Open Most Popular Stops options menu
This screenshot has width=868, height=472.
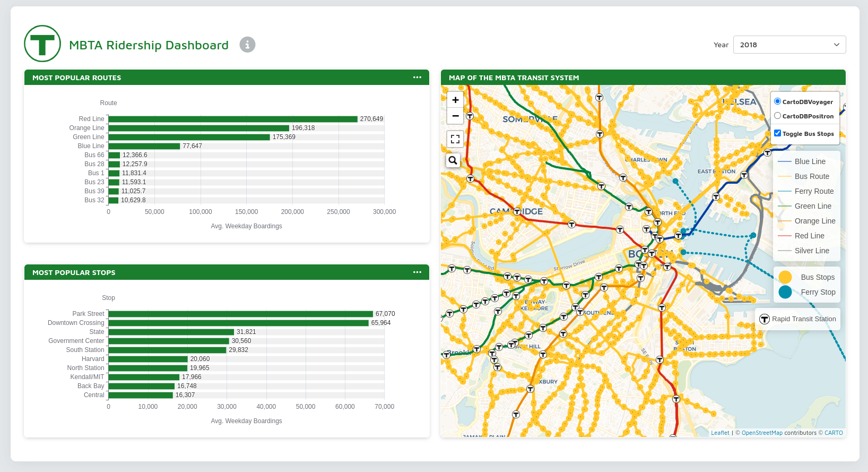point(418,272)
